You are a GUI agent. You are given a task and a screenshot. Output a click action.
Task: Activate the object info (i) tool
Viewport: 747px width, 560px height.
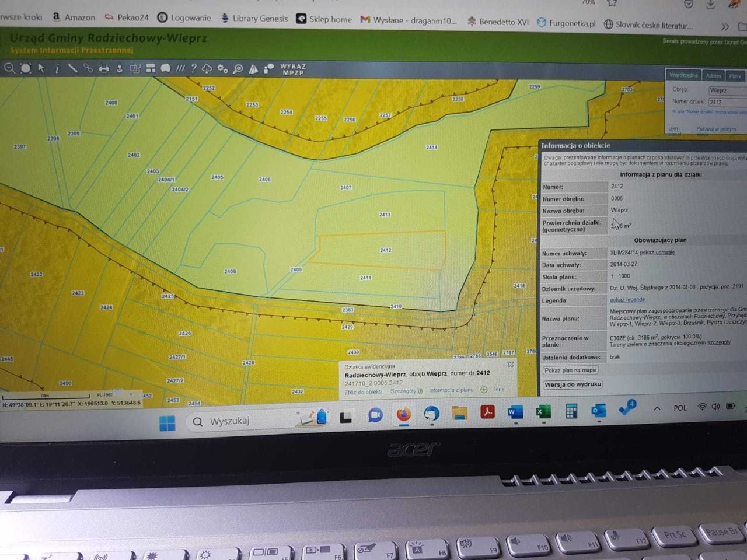click(57, 68)
